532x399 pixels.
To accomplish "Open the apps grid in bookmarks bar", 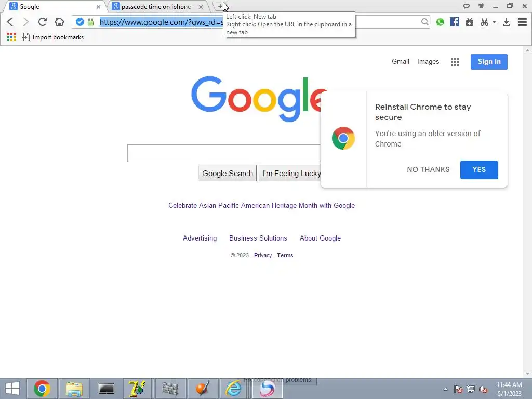I will pyautogui.click(x=11, y=37).
